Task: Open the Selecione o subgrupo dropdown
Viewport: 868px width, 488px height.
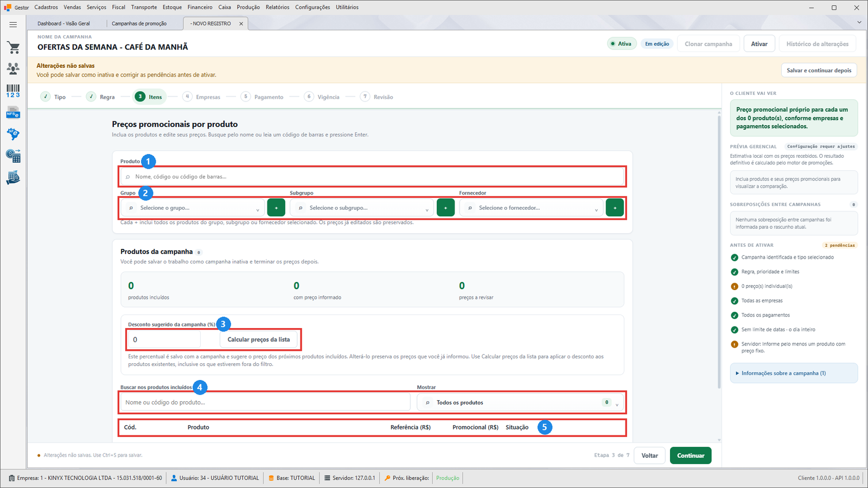Action: pos(362,208)
